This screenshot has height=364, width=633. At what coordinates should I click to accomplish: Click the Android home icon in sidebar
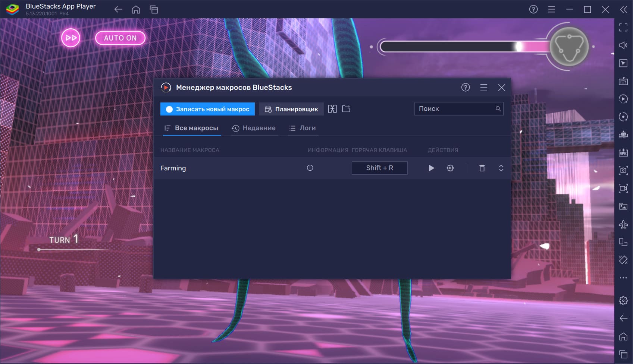[x=623, y=336]
